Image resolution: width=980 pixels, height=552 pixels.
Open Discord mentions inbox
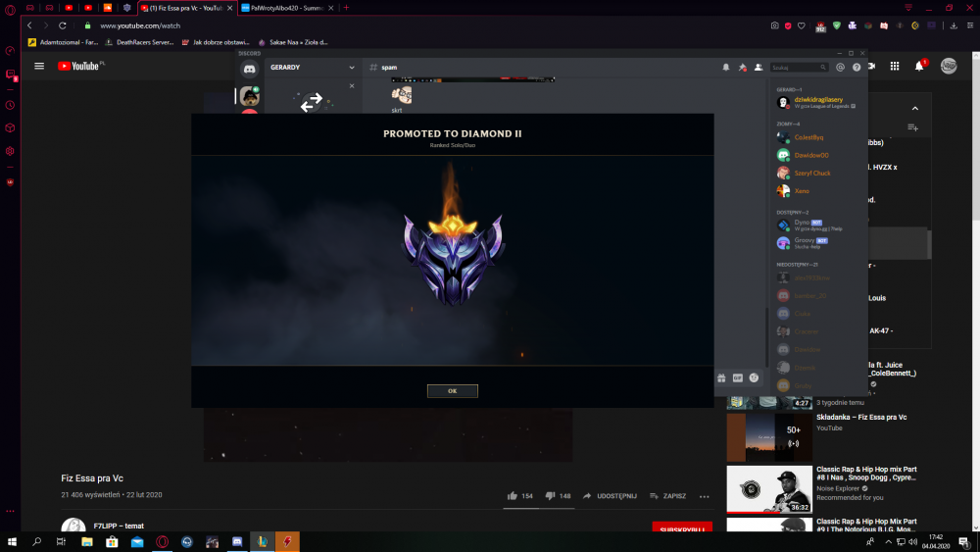(x=840, y=67)
